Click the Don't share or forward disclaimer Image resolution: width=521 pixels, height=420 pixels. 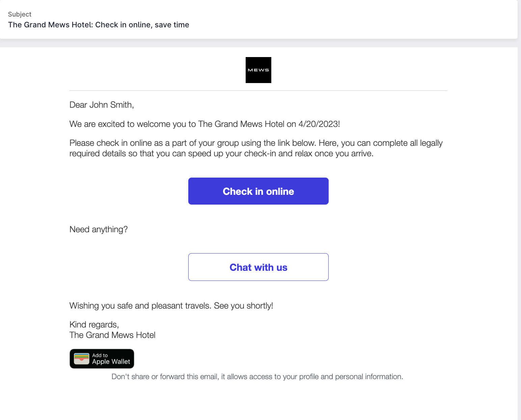click(257, 377)
